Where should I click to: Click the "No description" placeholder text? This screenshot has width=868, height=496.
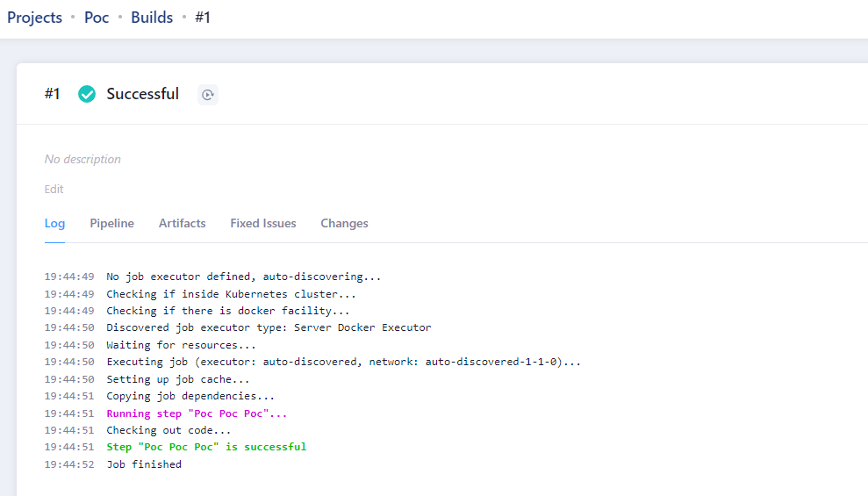[82, 160]
